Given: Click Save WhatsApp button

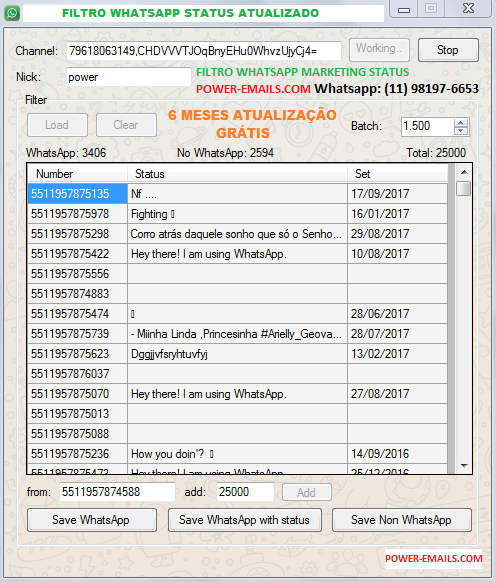Looking at the screenshot, I should tap(91, 520).
